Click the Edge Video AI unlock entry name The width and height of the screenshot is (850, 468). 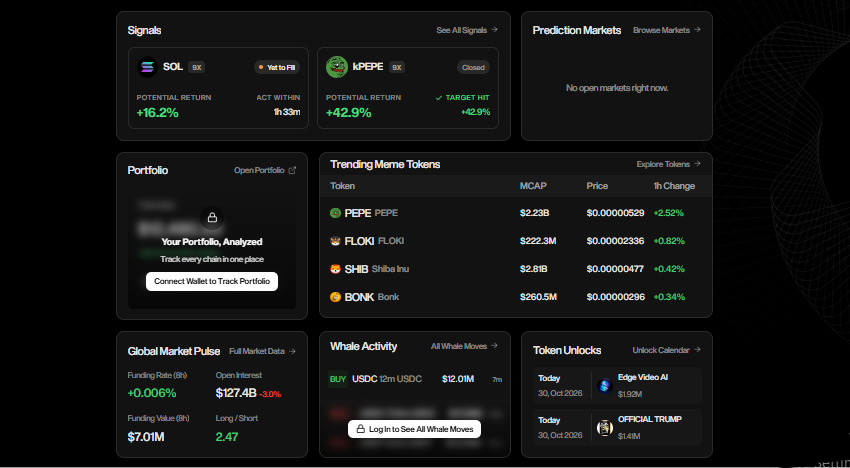pyautogui.click(x=642, y=377)
